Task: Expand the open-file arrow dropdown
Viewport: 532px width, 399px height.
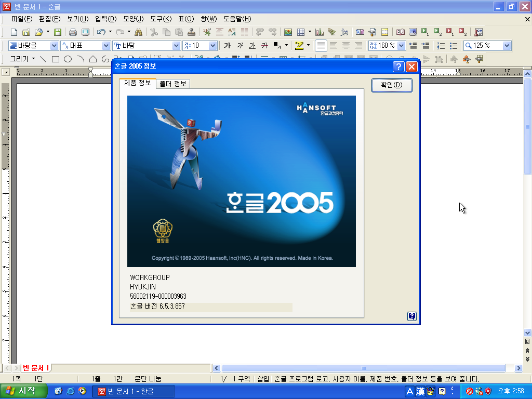Action: (x=48, y=32)
